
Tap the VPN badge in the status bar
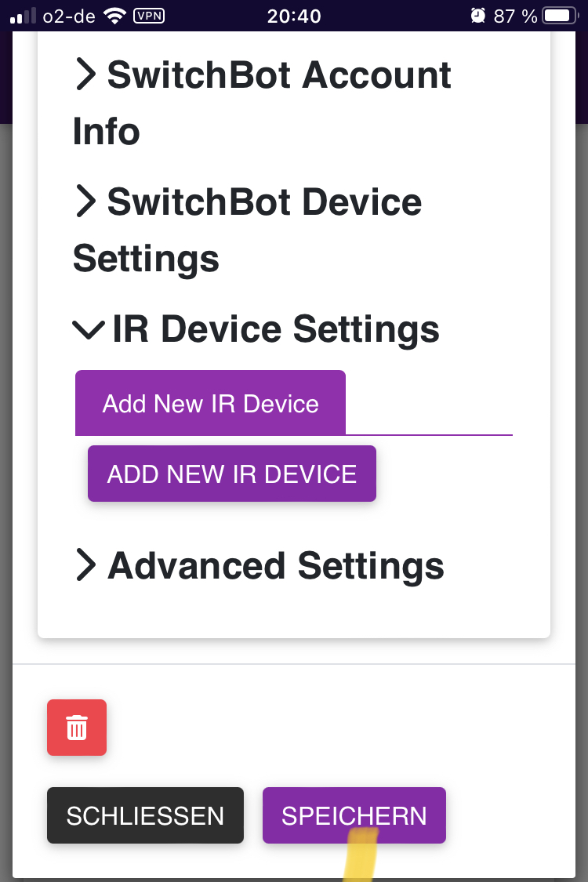(x=149, y=15)
